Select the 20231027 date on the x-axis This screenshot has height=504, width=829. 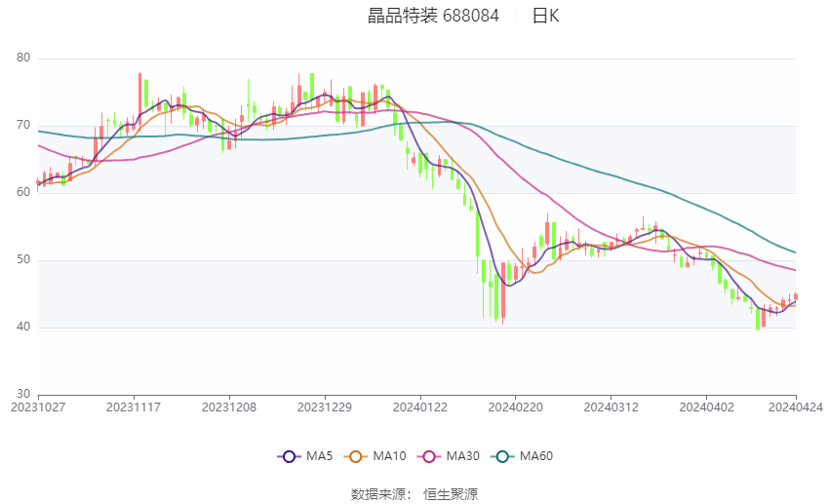pos(38,407)
